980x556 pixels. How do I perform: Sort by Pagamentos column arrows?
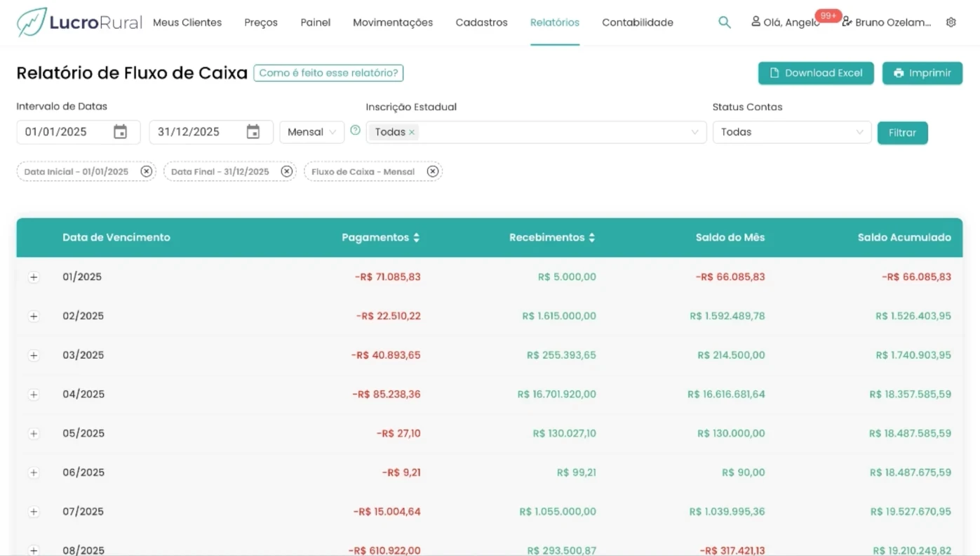(x=416, y=237)
